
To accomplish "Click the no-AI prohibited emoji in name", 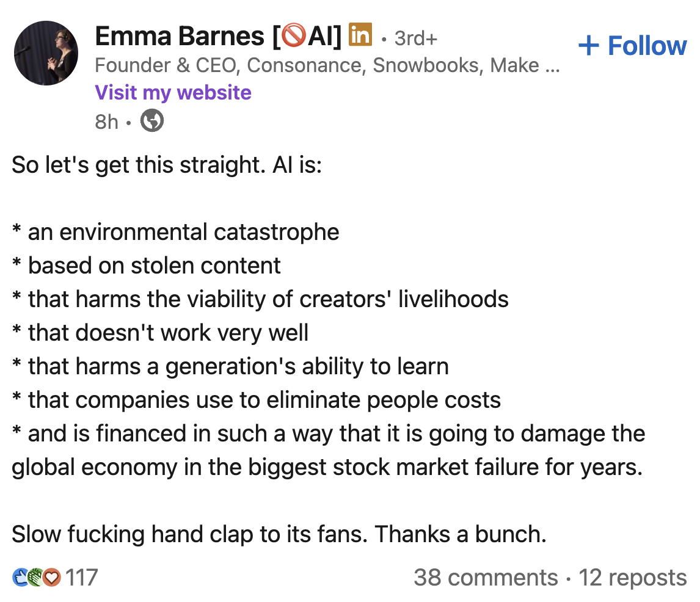I will click(294, 37).
